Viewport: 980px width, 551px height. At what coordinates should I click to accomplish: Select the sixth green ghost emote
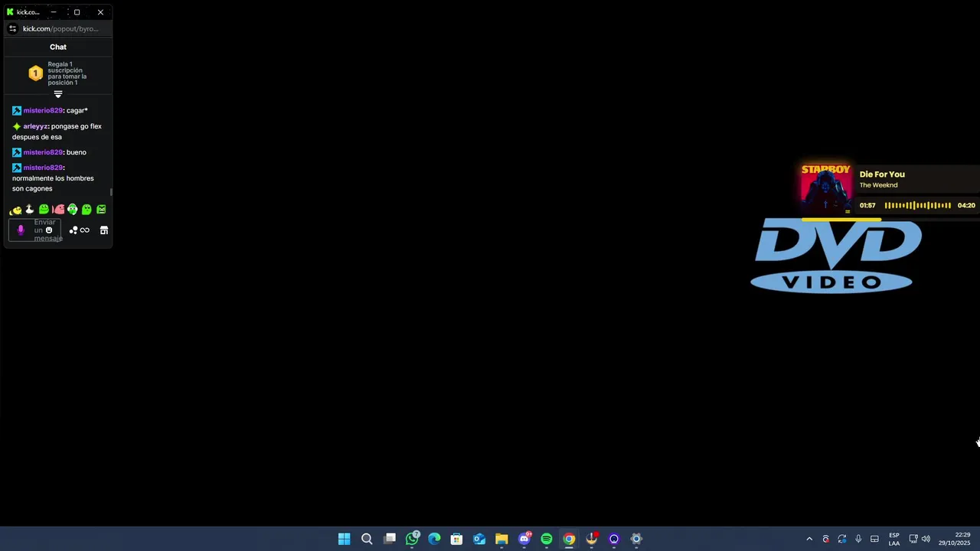pos(87,210)
